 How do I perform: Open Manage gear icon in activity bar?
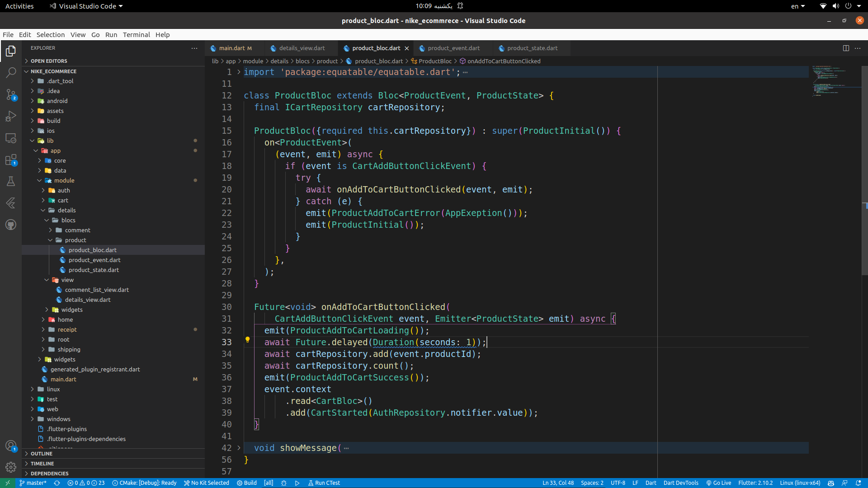11,467
